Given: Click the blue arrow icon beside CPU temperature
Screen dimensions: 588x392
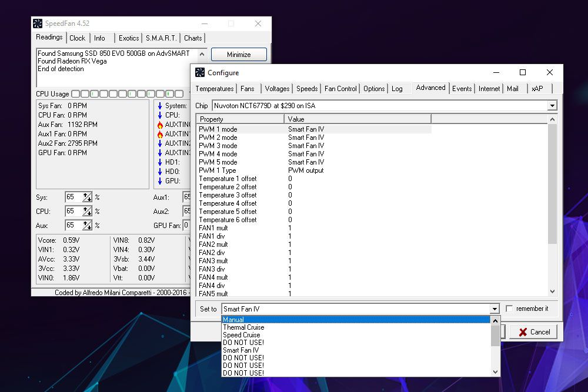Looking at the screenshot, I should click(x=160, y=115).
